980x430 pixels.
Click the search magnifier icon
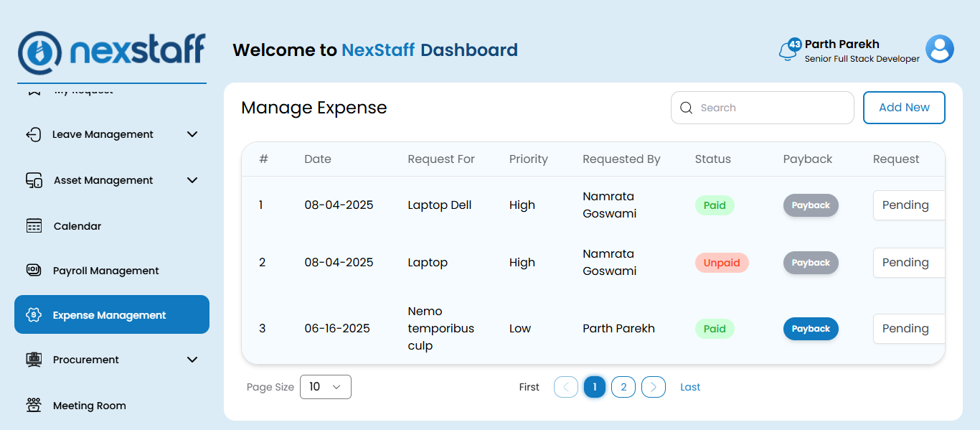686,108
